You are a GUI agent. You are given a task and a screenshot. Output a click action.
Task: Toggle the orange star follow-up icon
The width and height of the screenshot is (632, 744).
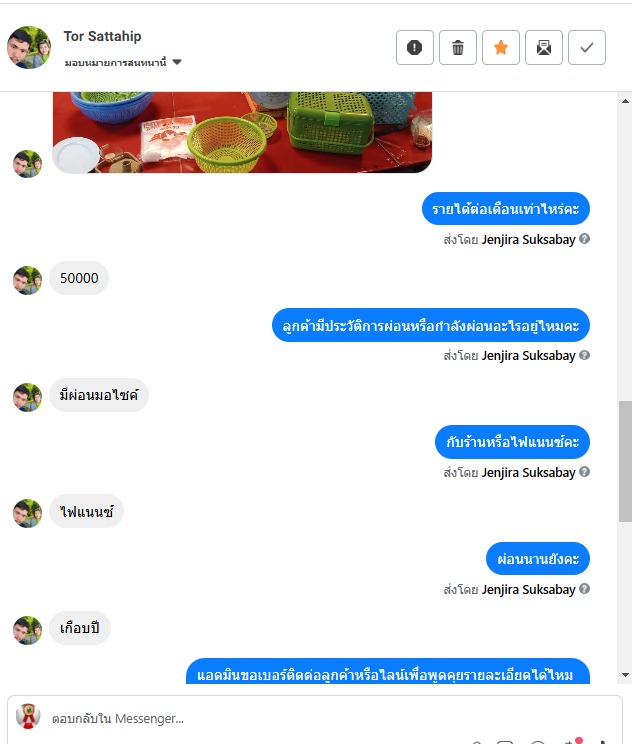(x=501, y=47)
